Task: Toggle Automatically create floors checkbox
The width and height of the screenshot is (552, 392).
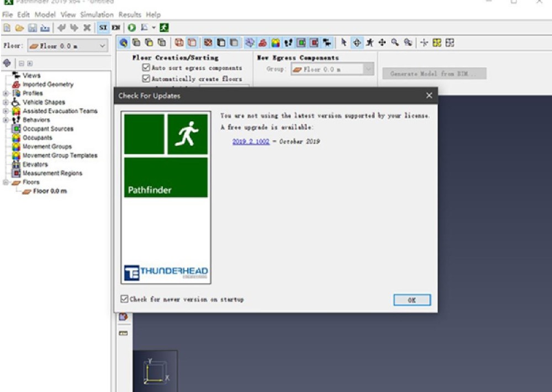Action: 146,78
